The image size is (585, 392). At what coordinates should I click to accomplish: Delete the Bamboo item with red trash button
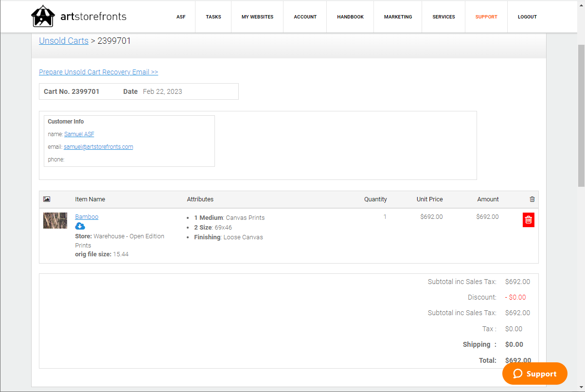coord(529,220)
